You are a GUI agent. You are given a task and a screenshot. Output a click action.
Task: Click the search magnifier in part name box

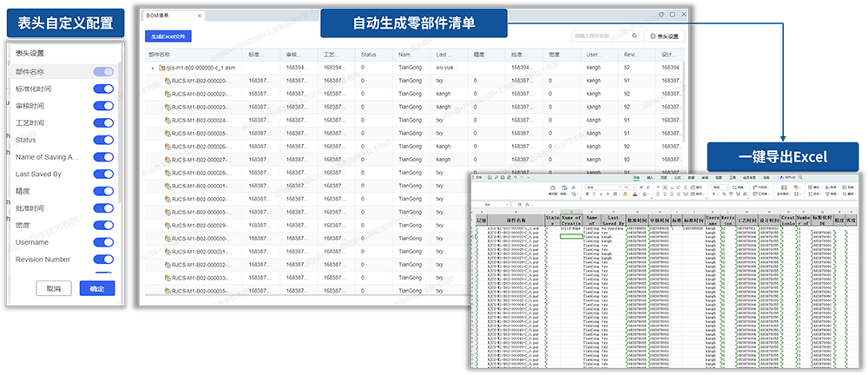coord(635,36)
